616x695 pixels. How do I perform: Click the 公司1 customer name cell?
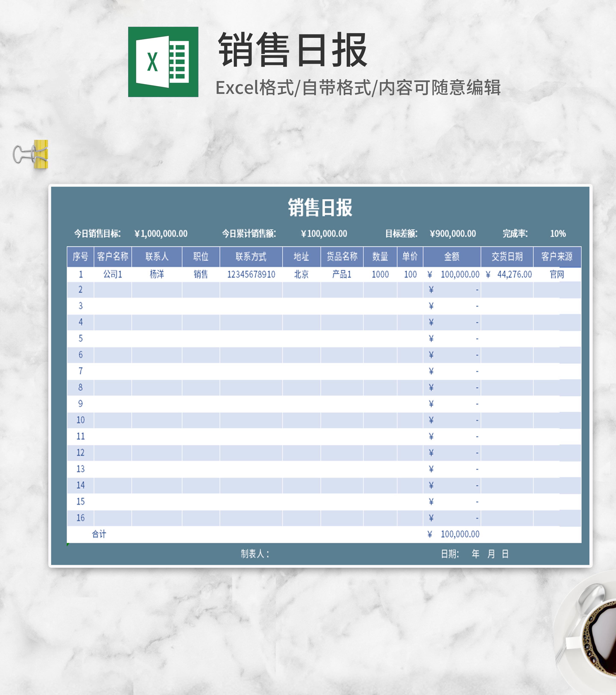113,274
